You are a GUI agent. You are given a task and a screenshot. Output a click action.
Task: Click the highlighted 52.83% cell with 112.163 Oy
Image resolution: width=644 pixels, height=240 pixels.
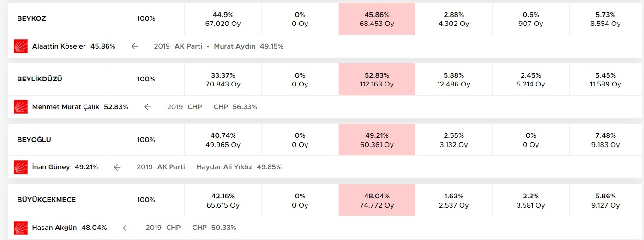(x=377, y=79)
